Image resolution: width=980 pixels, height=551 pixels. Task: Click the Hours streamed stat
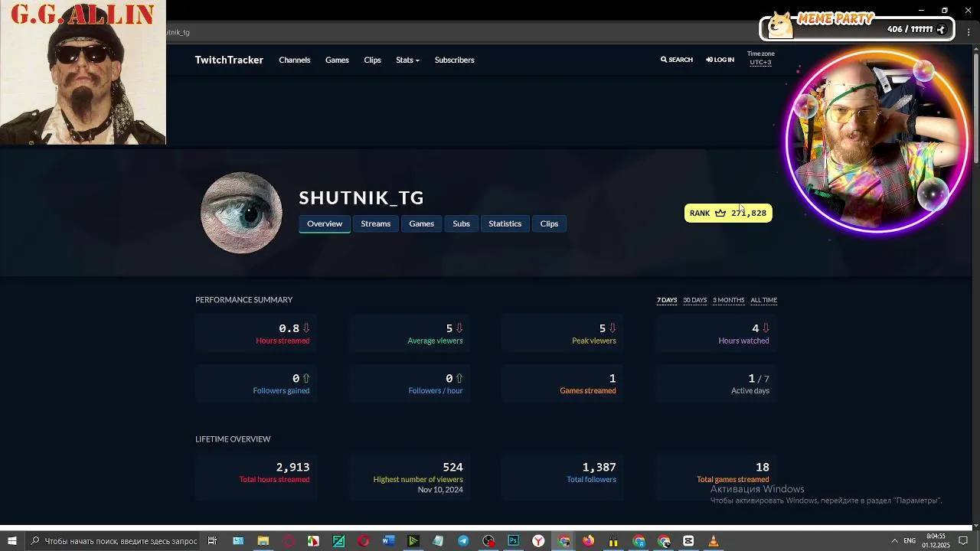(x=256, y=334)
